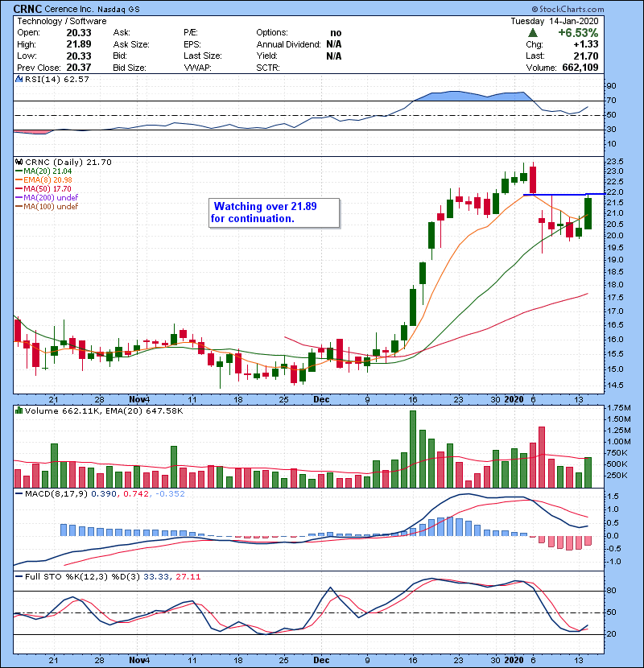This screenshot has height=668, width=644.
Task: Select the date Tuesday 14-Jan-2020
Action: pyautogui.click(x=555, y=21)
